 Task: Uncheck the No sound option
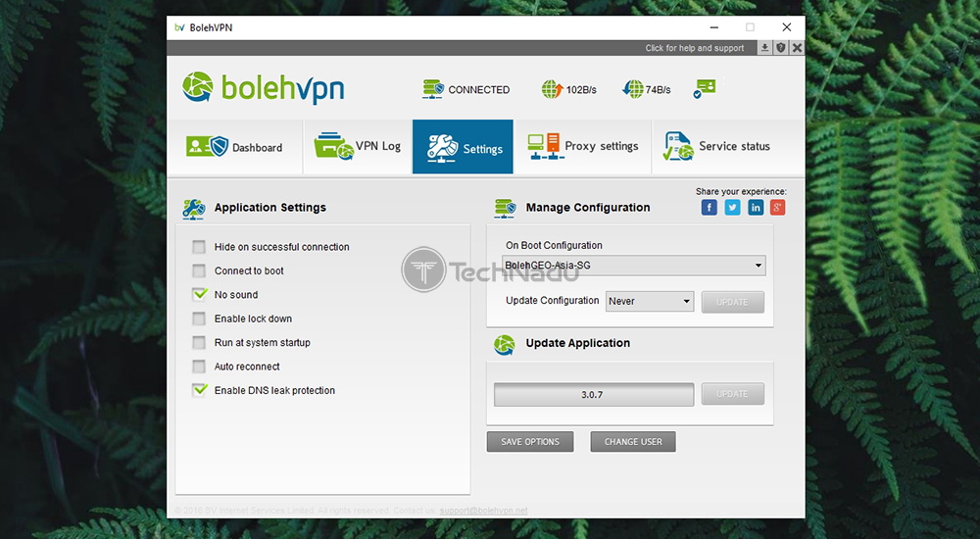pyautogui.click(x=199, y=295)
